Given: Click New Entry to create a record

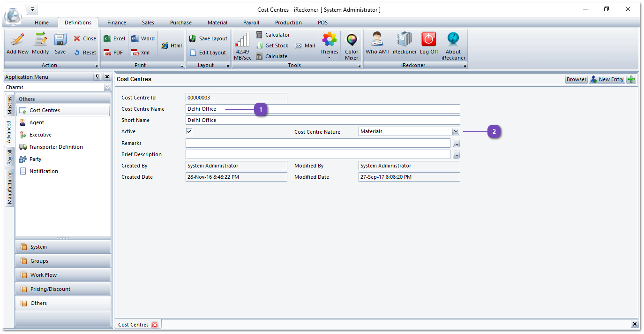Looking at the screenshot, I should coord(607,79).
